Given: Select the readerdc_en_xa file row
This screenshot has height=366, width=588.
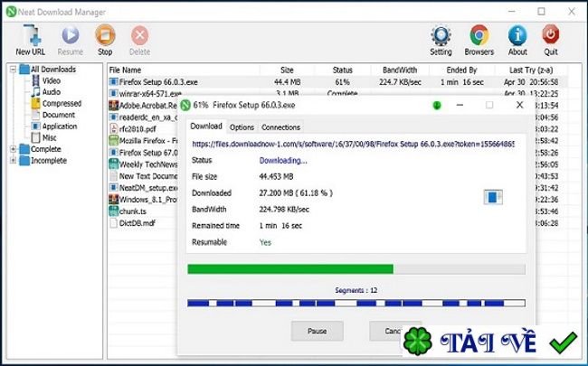Looking at the screenshot, I should [x=143, y=117].
